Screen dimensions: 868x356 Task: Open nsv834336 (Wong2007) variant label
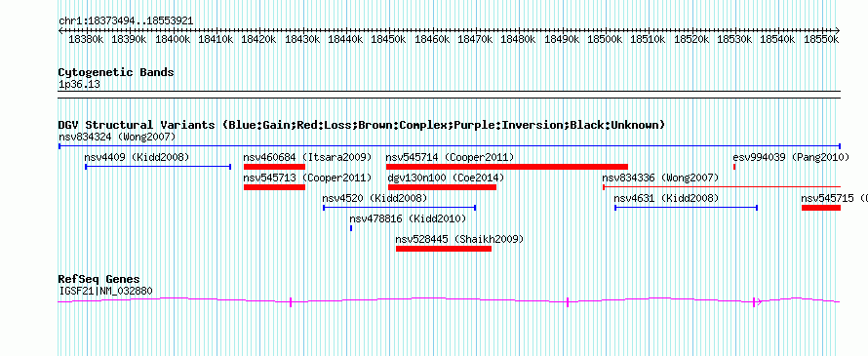tap(660, 178)
